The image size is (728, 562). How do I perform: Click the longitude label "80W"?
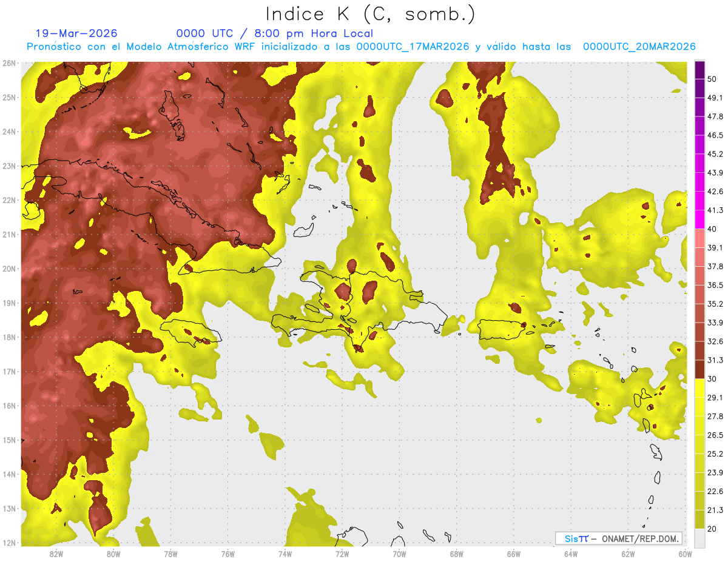point(113,554)
